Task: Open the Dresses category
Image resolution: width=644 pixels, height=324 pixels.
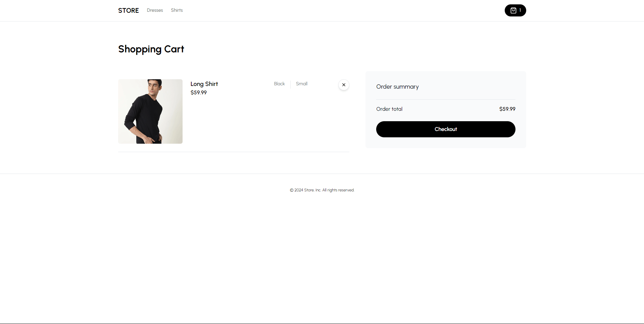Action: click(x=155, y=10)
